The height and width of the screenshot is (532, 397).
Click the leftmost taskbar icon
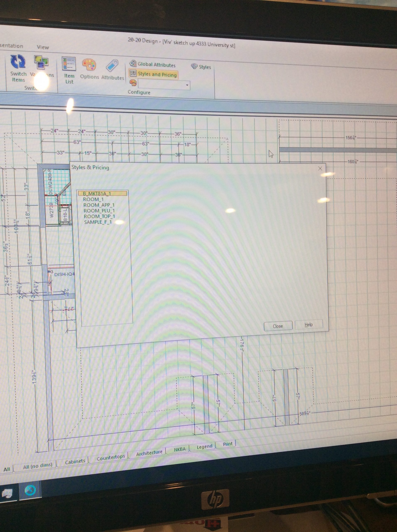[x=7, y=493]
